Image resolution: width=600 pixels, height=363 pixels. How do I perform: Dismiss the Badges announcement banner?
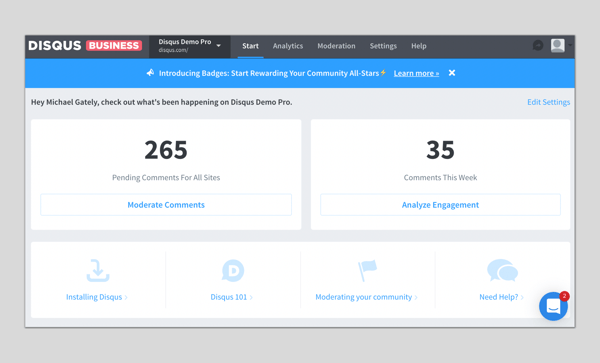tap(452, 73)
